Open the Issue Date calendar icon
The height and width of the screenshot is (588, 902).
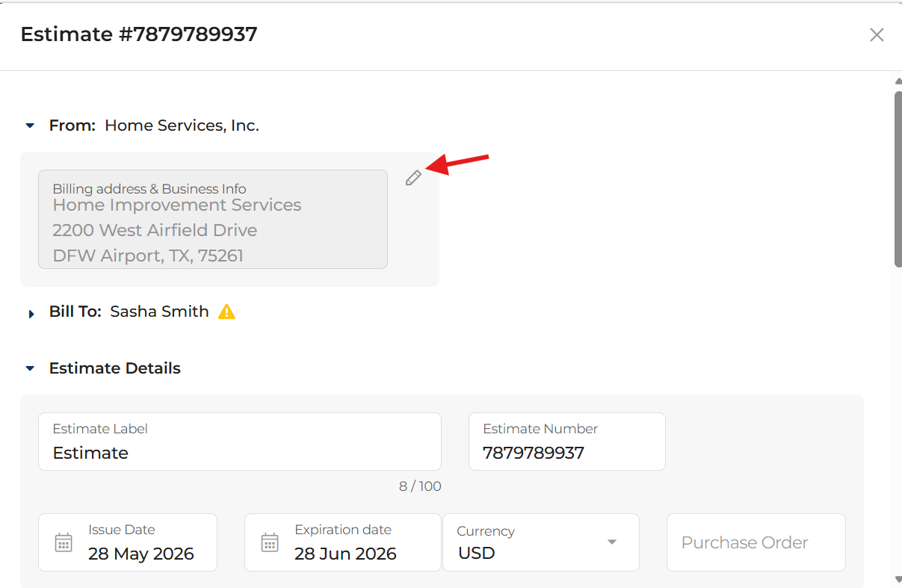tap(64, 542)
